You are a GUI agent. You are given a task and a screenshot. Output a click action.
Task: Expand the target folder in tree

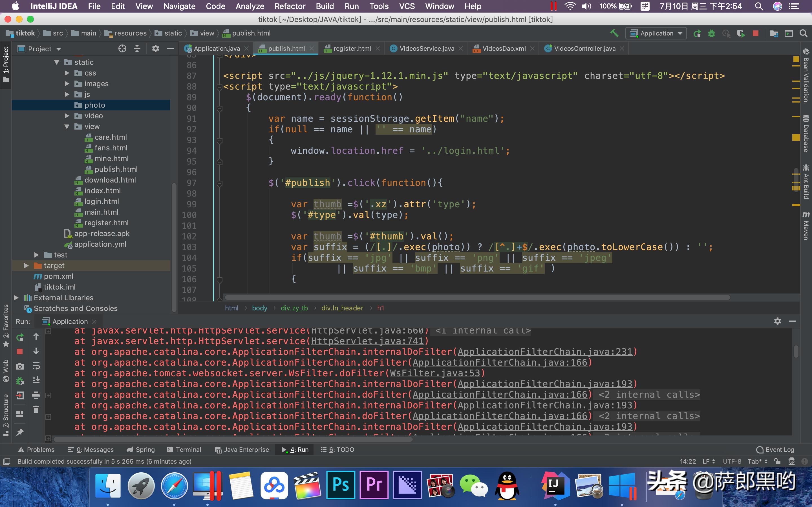tap(26, 266)
